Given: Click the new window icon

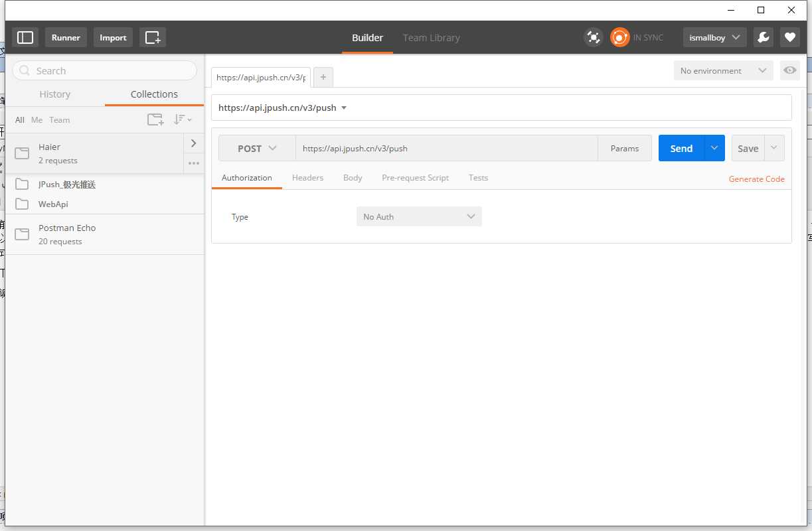Looking at the screenshot, I should click(153, 38).
